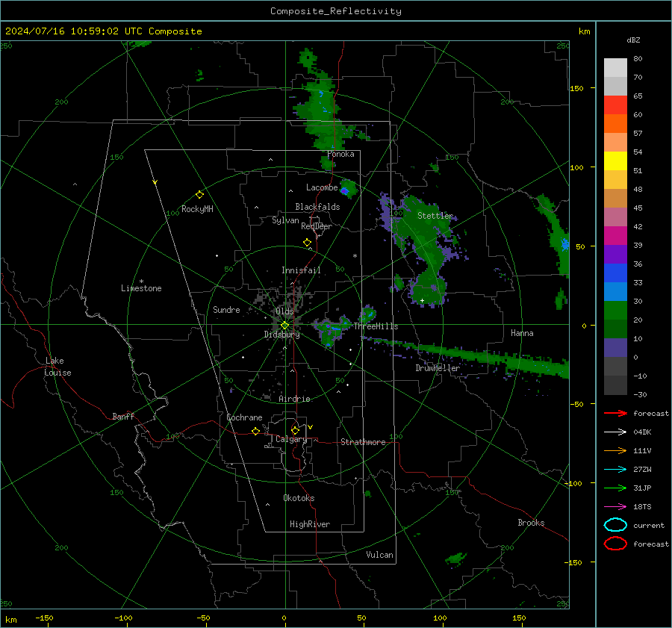The height and width of the screenshot is (628, 672).
Task: Click the Banff label
Action: coord(123,416)
